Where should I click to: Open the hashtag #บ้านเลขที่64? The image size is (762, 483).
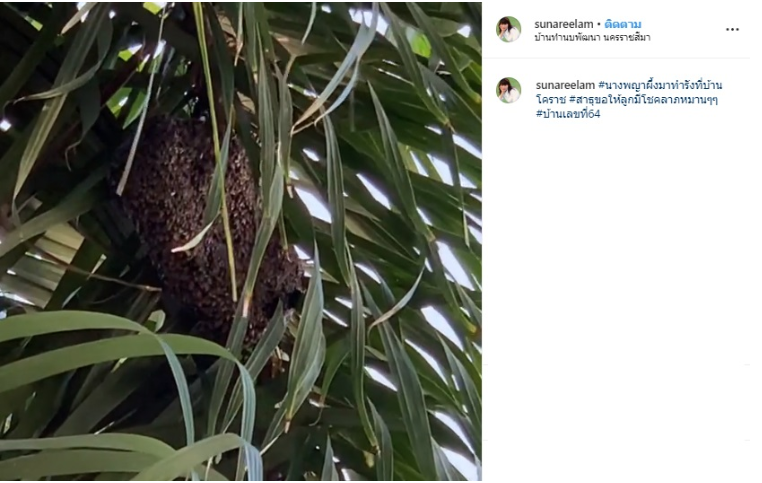point(568,114)
